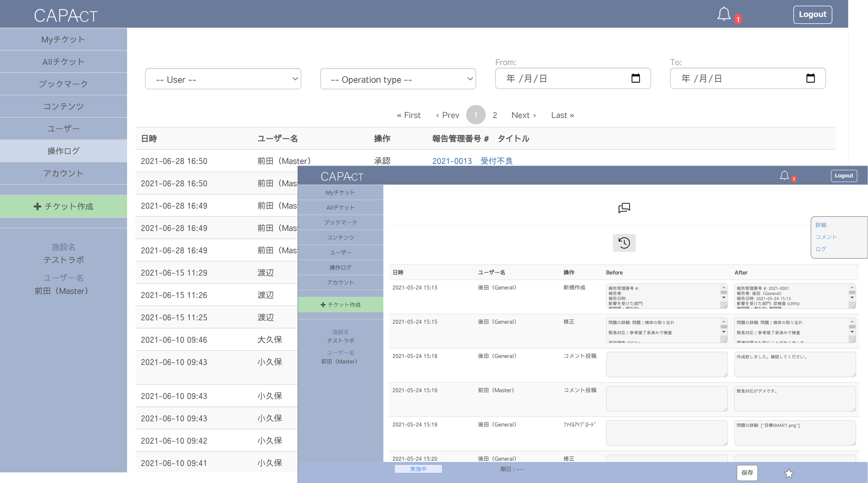Viewport: 868px width, 483px height.
Task: Click the 実施中 status selector
Action: (x=418, y=469)
